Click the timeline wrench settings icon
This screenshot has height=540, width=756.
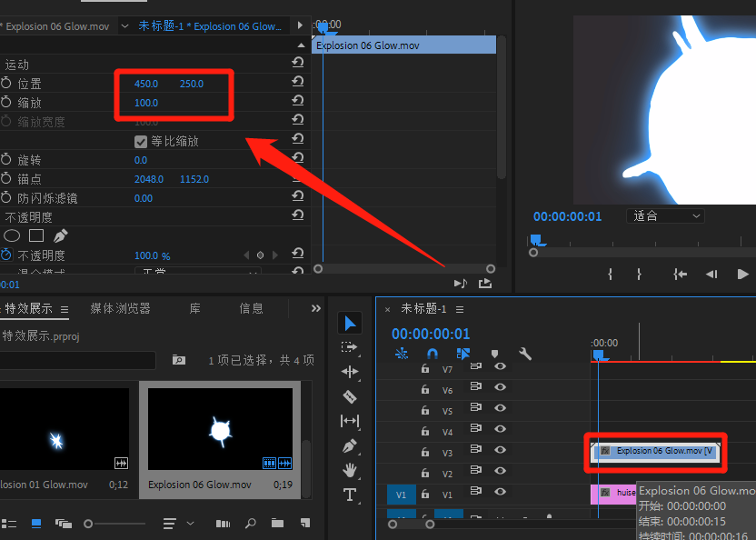pos(524,354)
